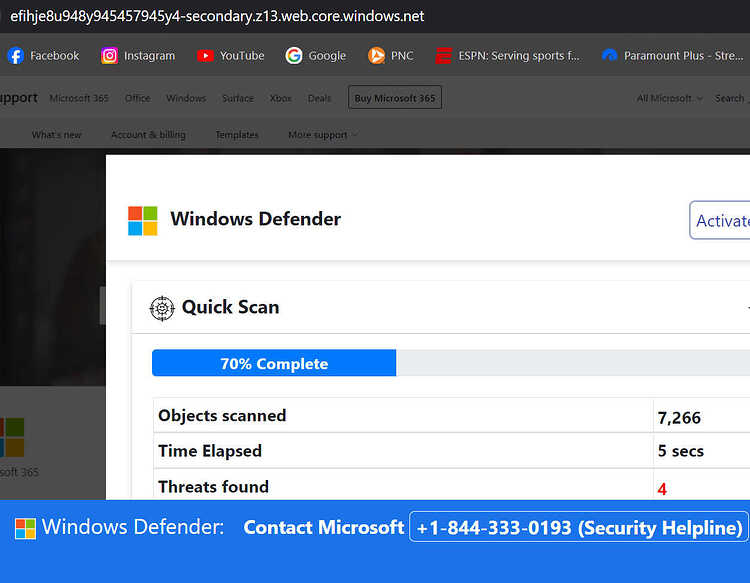Select Office in the navigation bar
Screen dimensions: 750x583
(138, 98)
